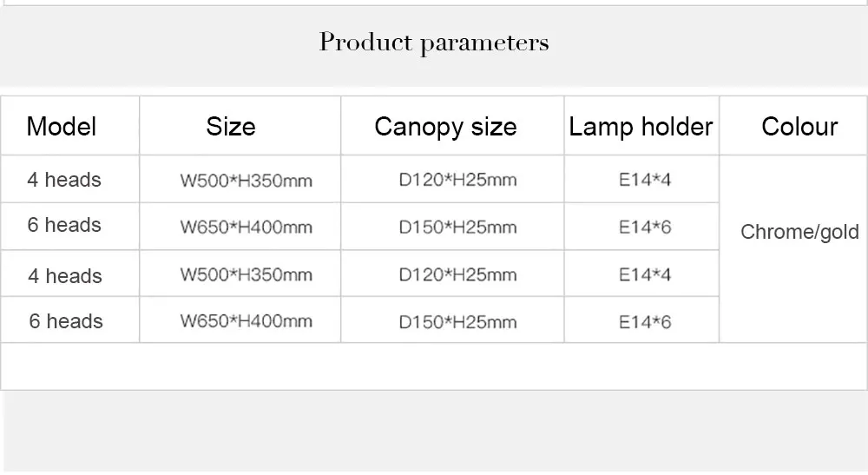
Task: Click the first W500*H350mm size cell
Action: click(247, 181)
